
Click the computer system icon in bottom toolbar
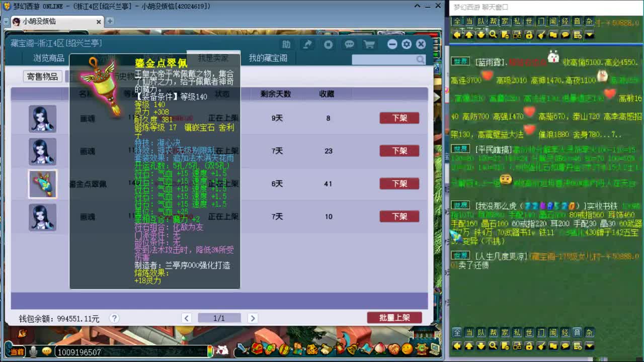tap(434, 348)
